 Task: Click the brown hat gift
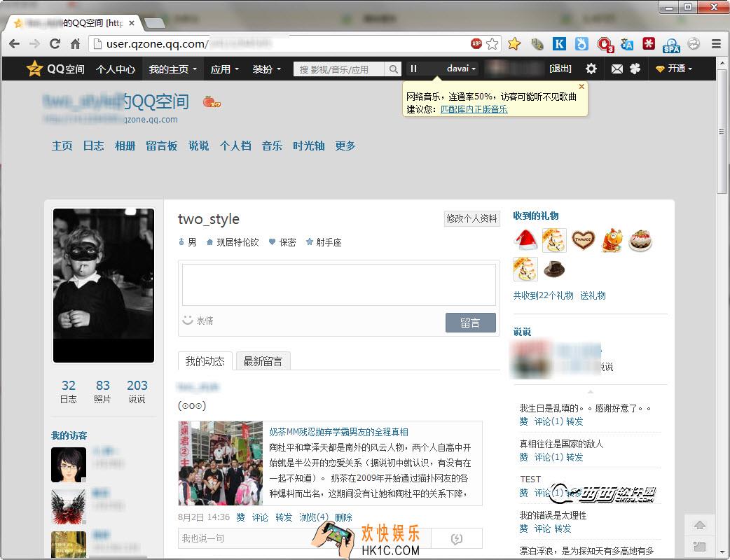(x=554, y=269)
